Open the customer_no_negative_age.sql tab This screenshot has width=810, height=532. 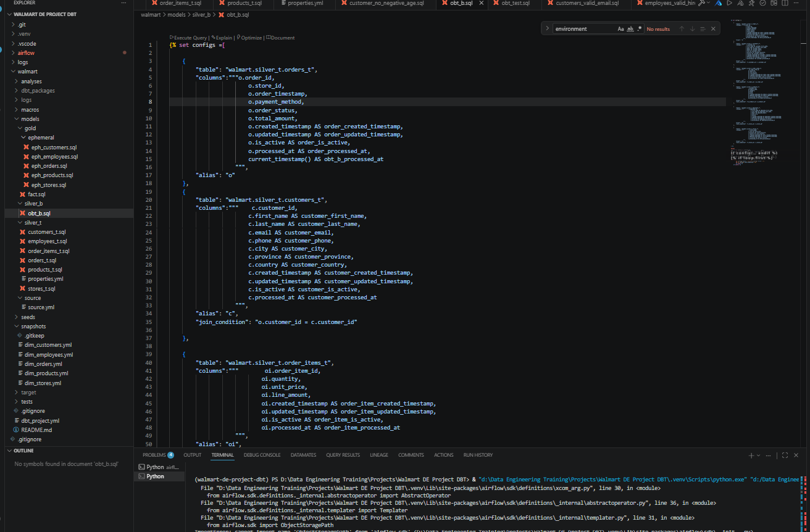pos(386,3)
